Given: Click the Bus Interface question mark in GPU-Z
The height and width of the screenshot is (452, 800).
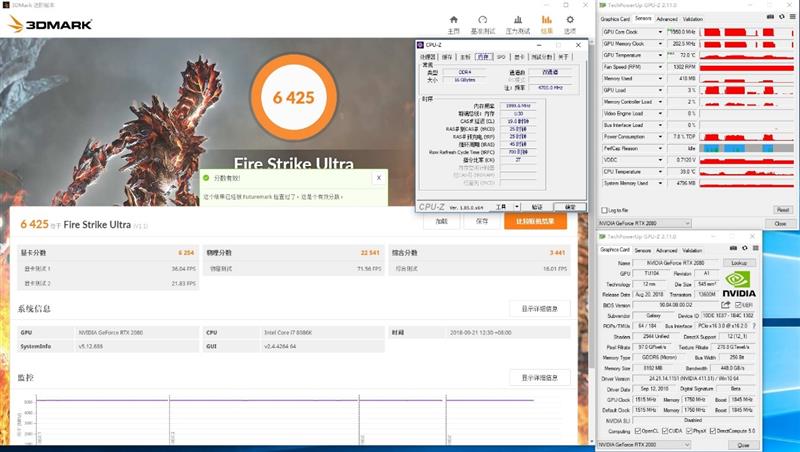Looking at the screenshot, I should pyautogui.click(x=754, y=325).
